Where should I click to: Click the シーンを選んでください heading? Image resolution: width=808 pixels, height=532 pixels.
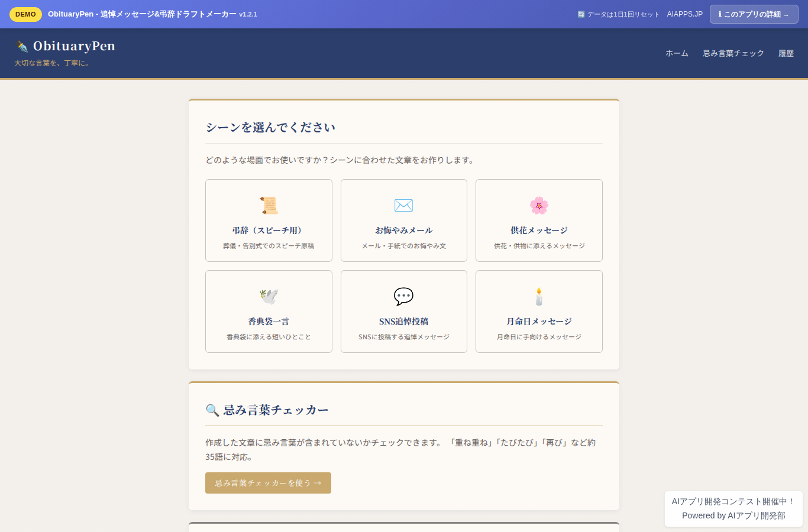click(x=270, y=128)
